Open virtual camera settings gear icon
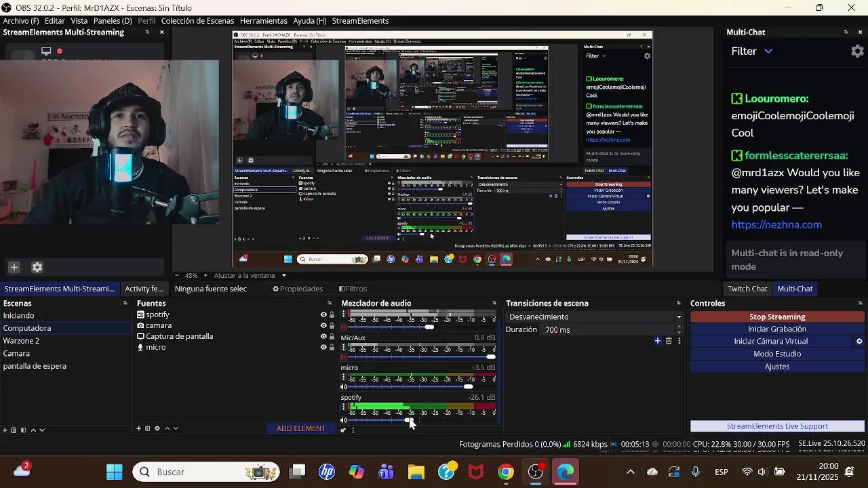Image resolution: width=868 pixels, height=488 pixels. click(x=859, y=342)
